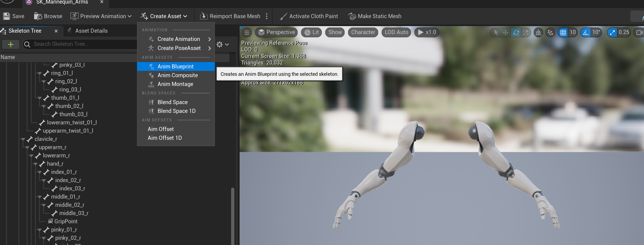Screen dimensions: 644x245
Task: Open the viewport hamburger options menu
Action: point(247,32)
